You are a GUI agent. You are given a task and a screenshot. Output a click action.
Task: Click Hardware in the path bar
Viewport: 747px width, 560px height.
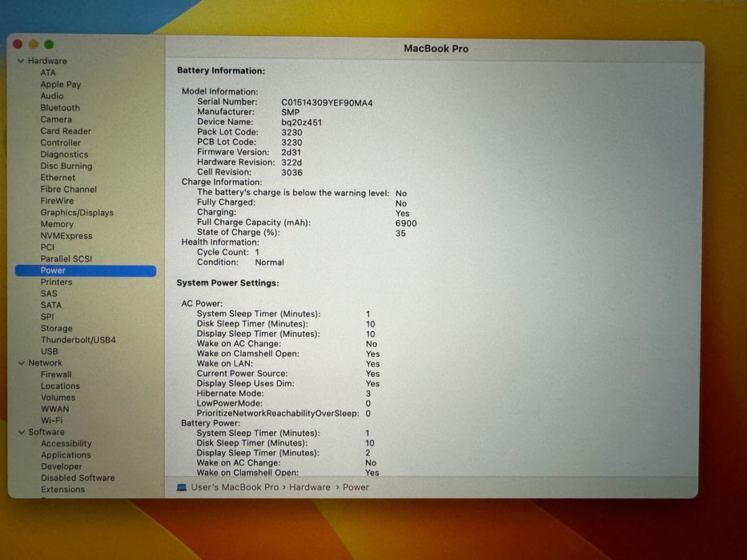(310, 487)
